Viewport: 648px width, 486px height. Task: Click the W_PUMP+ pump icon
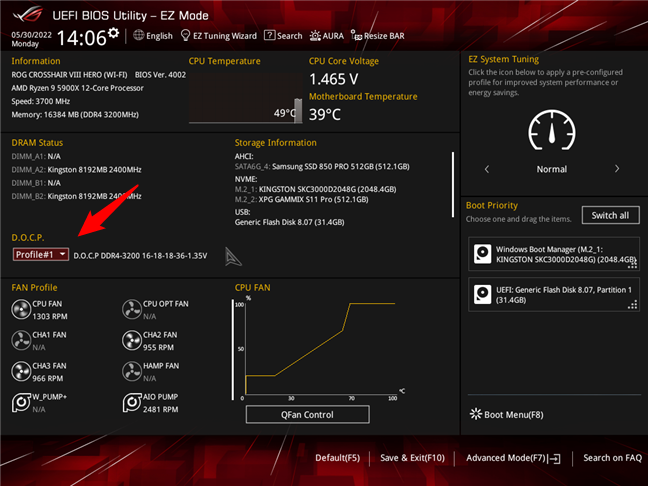click(21, 403)
